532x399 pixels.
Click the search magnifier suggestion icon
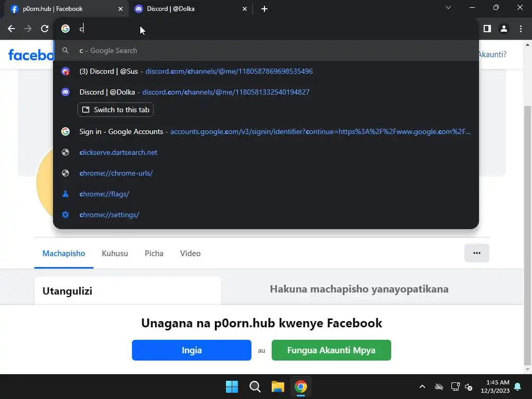click(65, 50)
